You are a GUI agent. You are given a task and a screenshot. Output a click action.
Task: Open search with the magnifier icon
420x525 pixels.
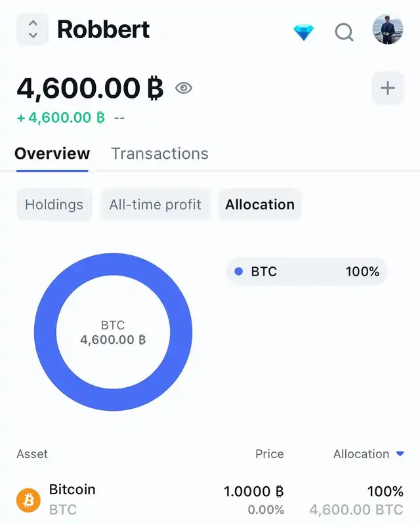(344, 31)
